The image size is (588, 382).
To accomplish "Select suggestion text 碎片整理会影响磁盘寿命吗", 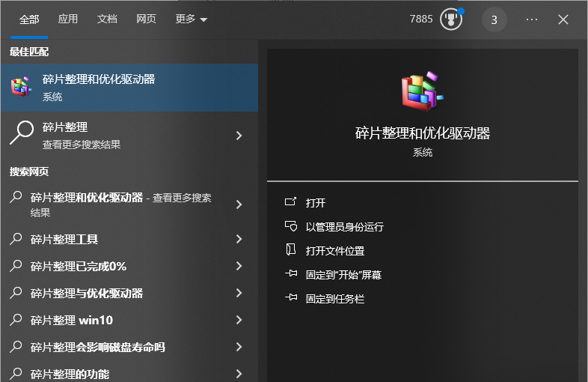I will click(97, 347).
